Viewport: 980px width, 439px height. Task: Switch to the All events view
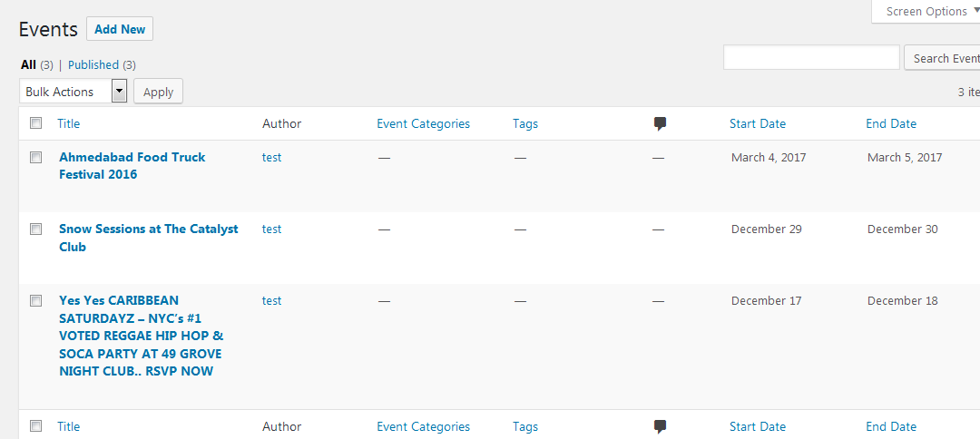point(29,64)
